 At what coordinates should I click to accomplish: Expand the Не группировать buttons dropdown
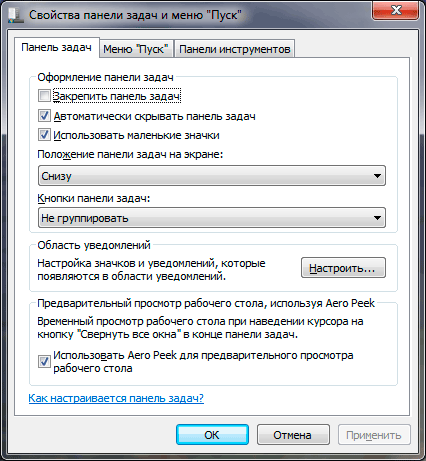(212, 218)
